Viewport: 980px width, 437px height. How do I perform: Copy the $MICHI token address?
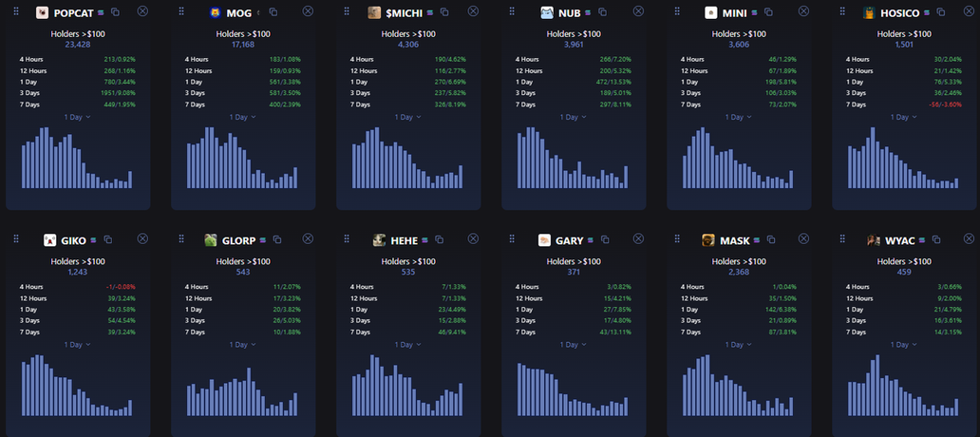443,12
